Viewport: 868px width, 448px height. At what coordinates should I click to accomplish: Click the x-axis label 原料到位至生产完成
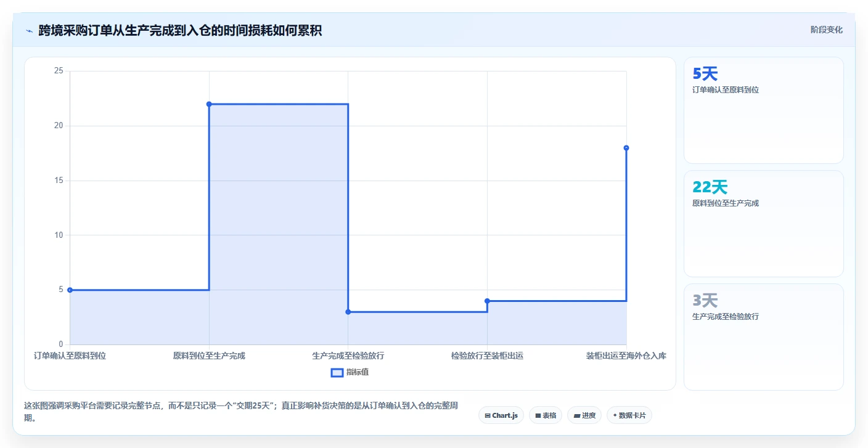pyautogui.click(x=209, y=356)
